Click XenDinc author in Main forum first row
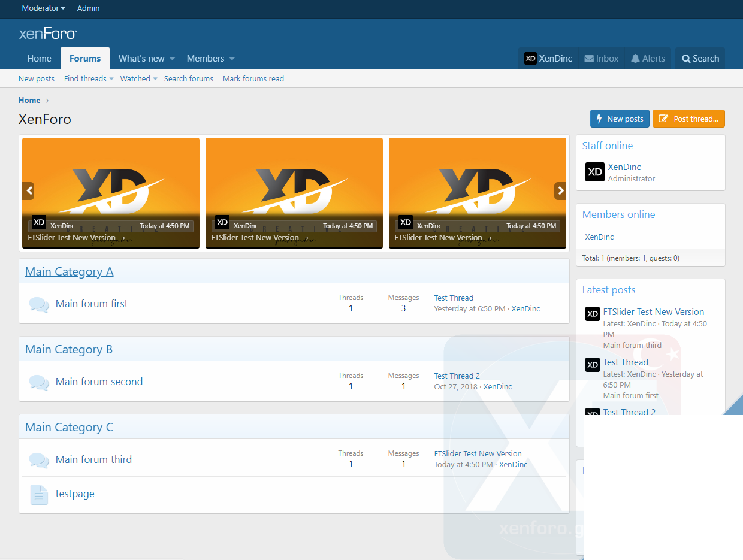This screenshot has height=560, width=743. pyautogui.click(x=525, y=308)
